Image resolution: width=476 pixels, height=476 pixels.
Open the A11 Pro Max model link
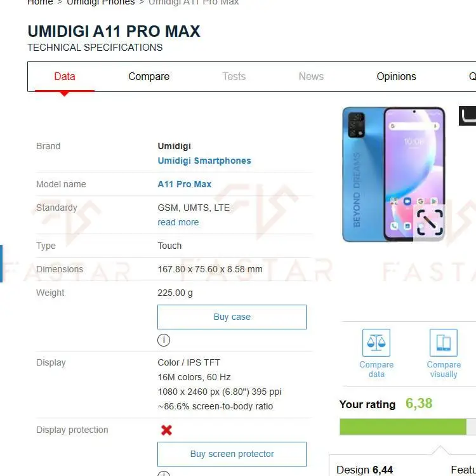(185, 184)
